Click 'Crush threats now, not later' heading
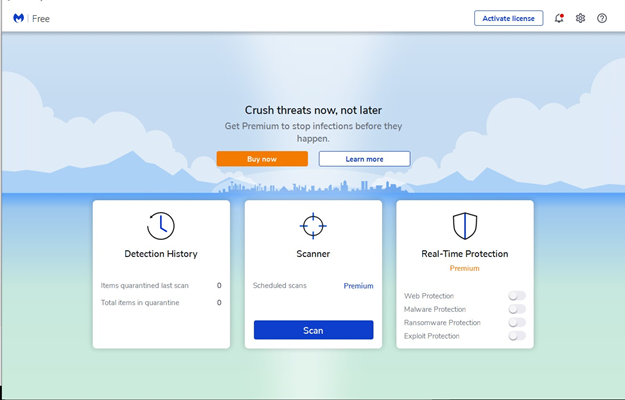 313,110
